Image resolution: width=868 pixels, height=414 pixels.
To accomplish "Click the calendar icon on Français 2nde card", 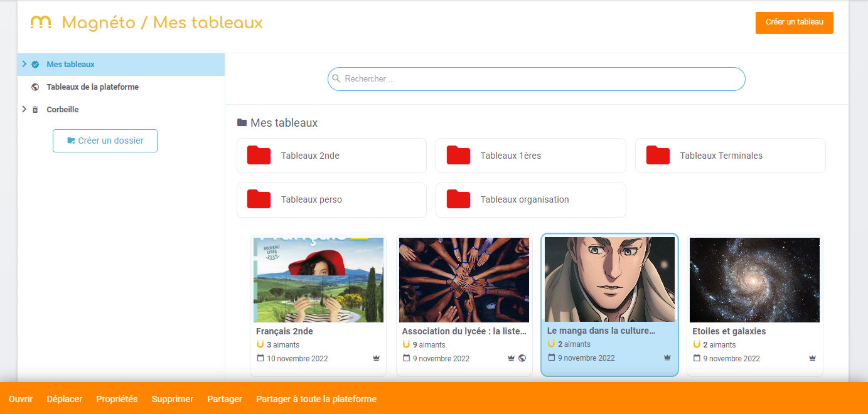I will pyautogui.click(x=260, y=358).
